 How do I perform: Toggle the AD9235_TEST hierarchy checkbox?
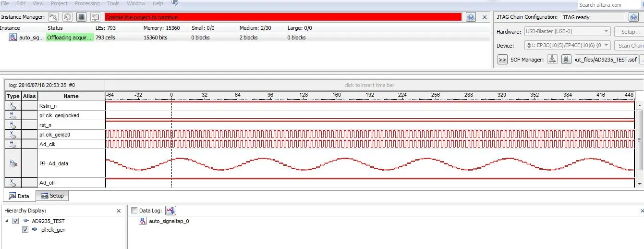click(16, 221)
